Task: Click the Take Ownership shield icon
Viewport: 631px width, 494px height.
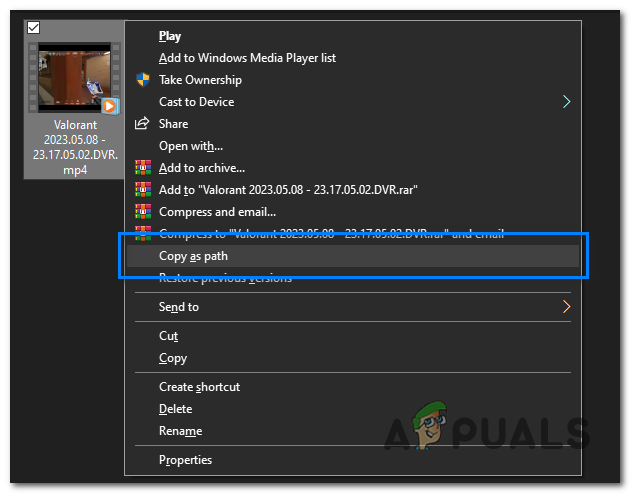Action: [x=143, y=80]
